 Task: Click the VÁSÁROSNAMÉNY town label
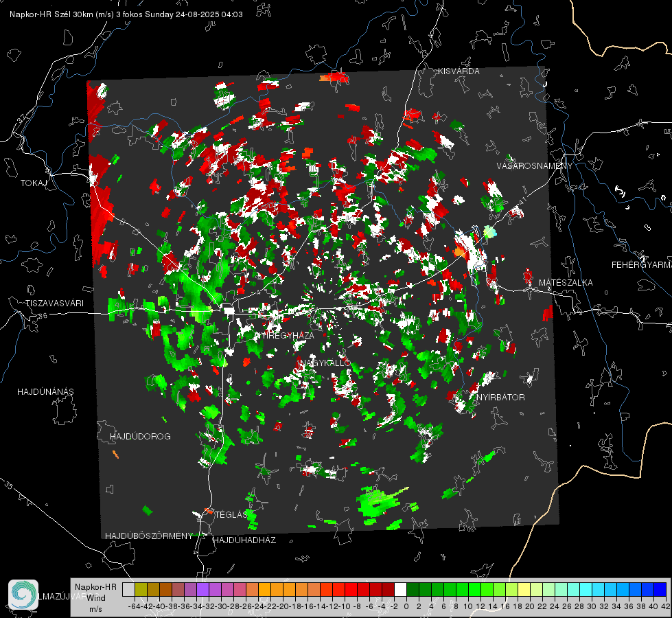click(x=535, y=166)
